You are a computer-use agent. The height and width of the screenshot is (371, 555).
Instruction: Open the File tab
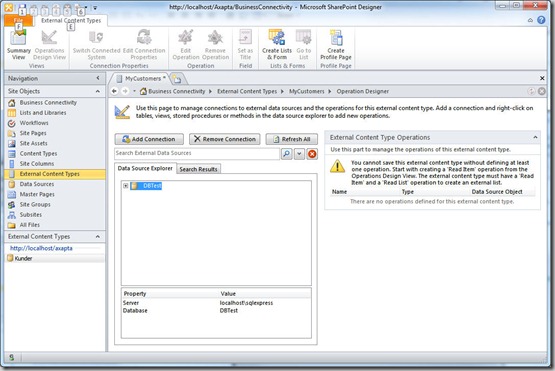(x=18, y=21)
